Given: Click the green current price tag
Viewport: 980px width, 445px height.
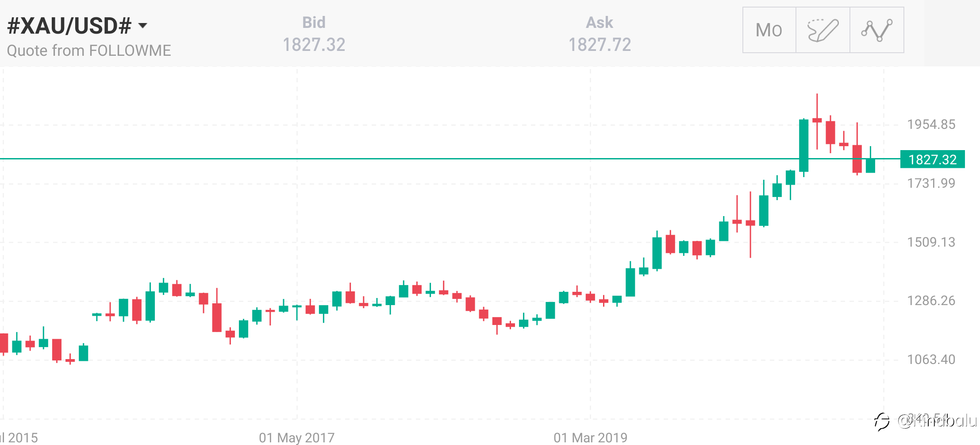Looking at the screenshot, I should (x=932, y=159).
